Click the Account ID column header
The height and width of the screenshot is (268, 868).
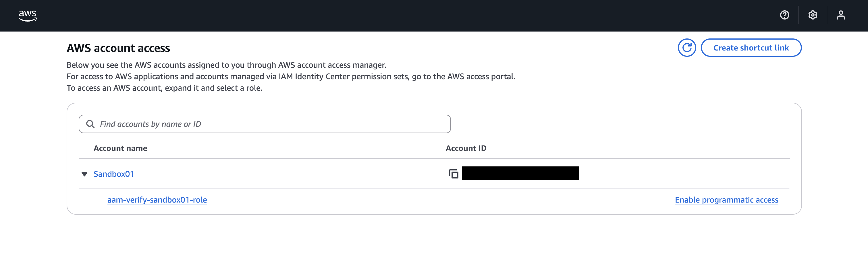click(x=466, y=148)
